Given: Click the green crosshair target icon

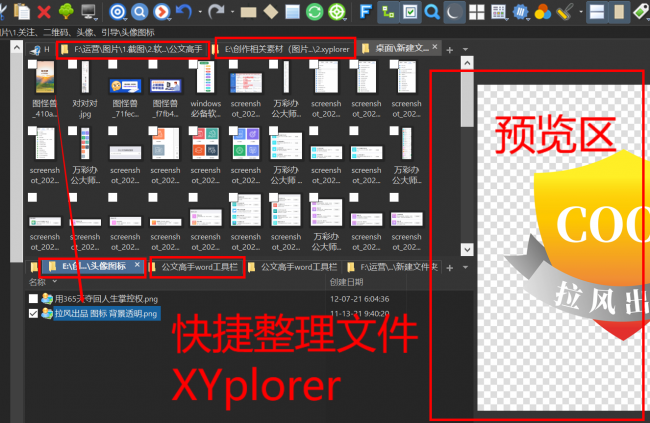Looking at the screenshot, I should 337,12.
